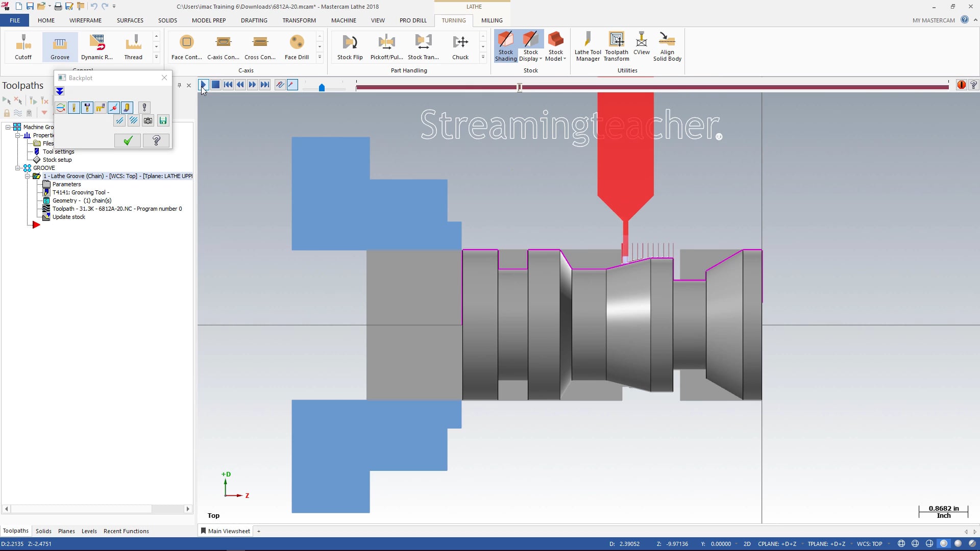This screenshot has height=551, width=980.
Task: Click the C-axis Contour icon
Action: click(x=223, y=47)
